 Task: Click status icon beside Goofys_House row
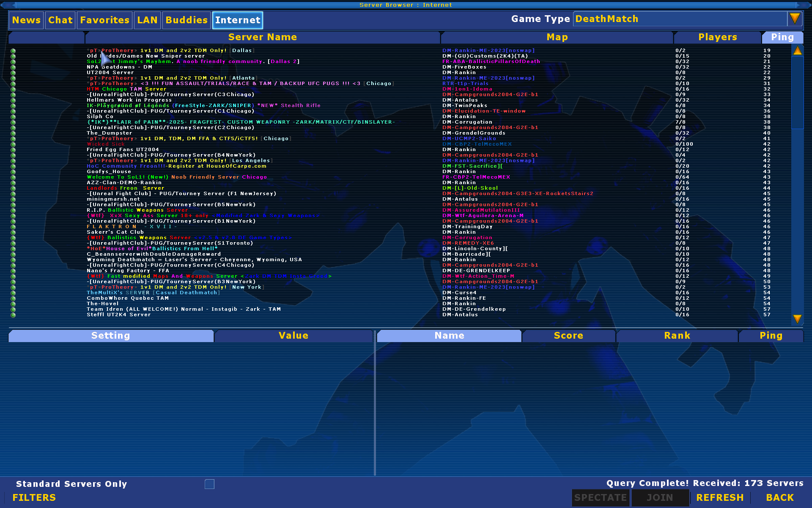(x=13, y=172)
